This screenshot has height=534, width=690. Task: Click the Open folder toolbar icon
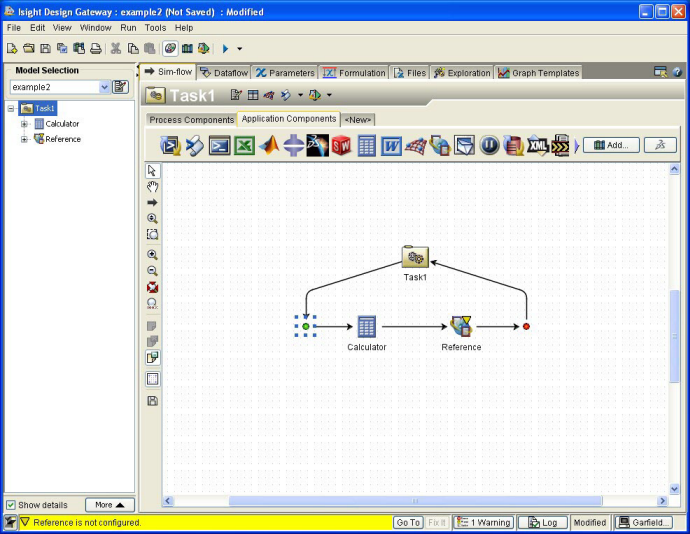click(29, 48)
